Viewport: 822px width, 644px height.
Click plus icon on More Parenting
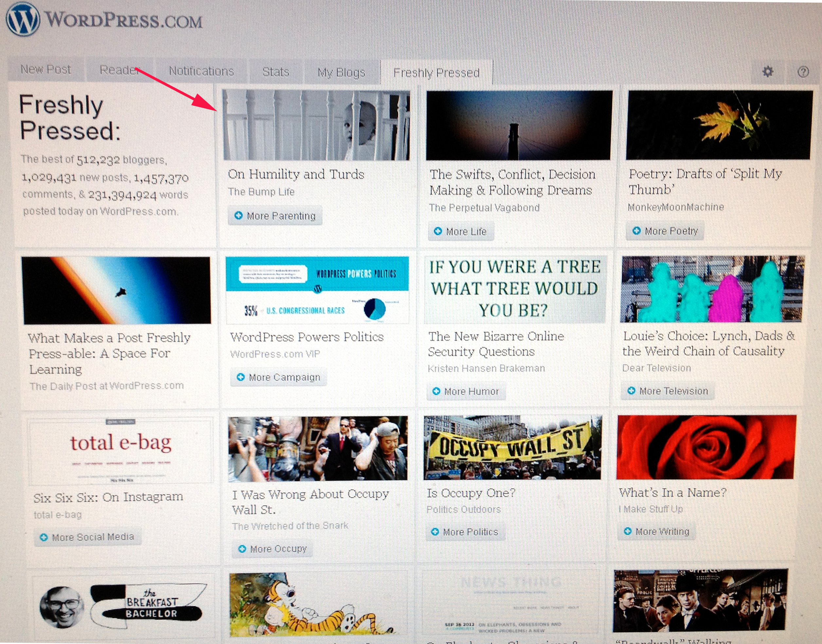tap(238, 215)
